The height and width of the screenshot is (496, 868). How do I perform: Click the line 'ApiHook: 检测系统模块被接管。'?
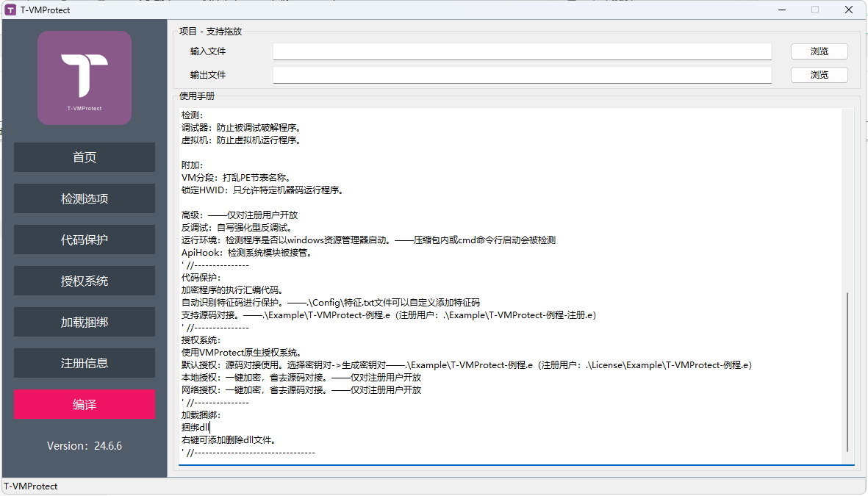[248, 253]
